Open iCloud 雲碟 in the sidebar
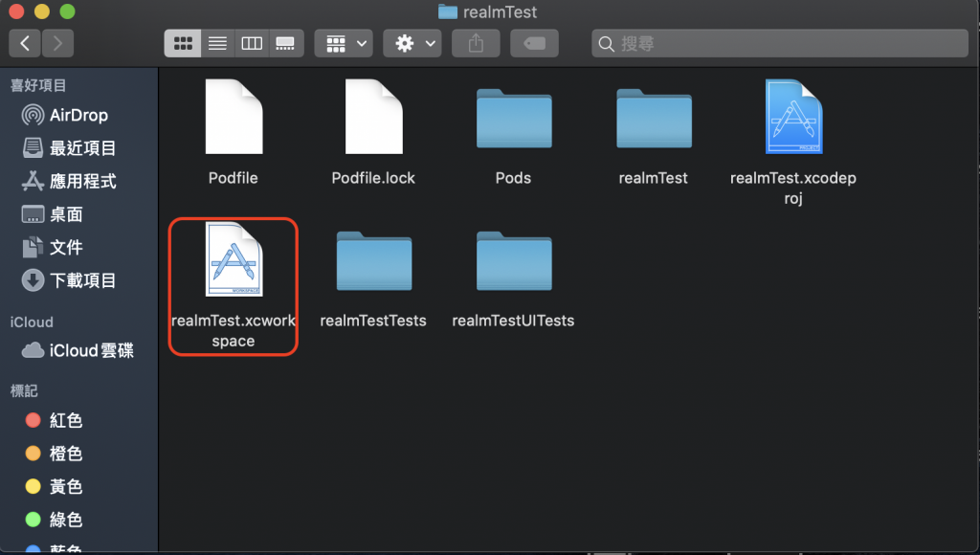The width and height of the screenshot is (980, 555). [x=78, y=350]
